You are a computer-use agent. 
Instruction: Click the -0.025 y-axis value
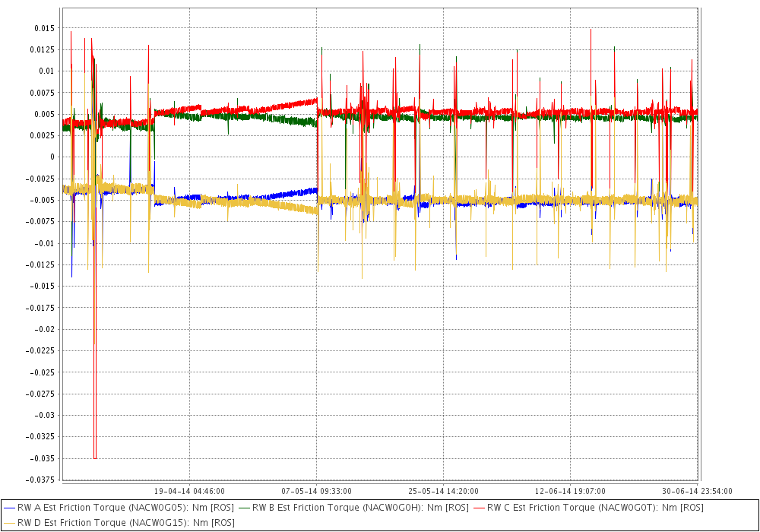42,372
